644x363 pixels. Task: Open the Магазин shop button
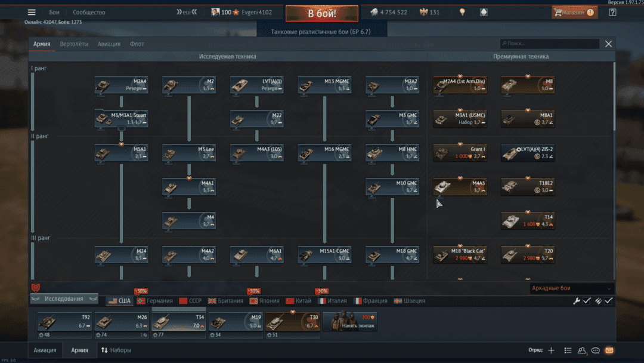pos(574,13)
